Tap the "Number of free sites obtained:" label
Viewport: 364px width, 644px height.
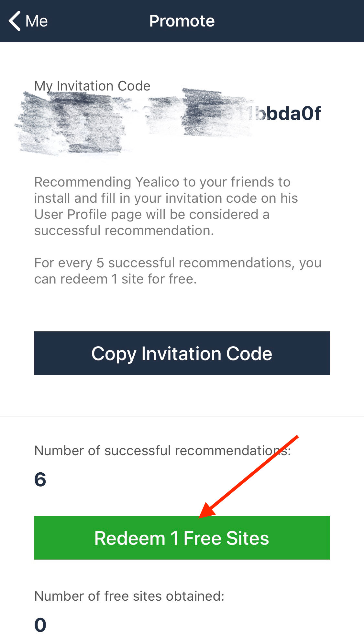129,596
